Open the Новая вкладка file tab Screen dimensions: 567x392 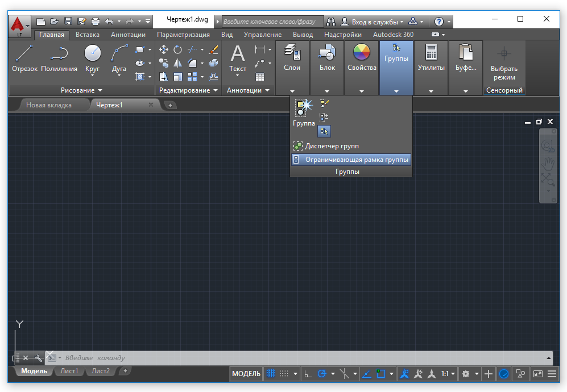(49, 105)
